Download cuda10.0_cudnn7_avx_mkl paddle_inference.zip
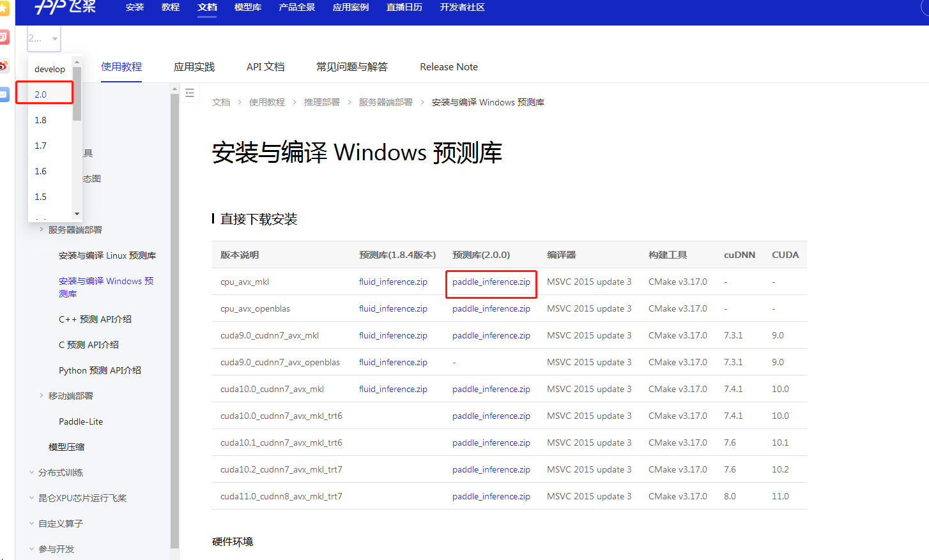The height and width of the screenshot is (560, 929). [491, 389]
